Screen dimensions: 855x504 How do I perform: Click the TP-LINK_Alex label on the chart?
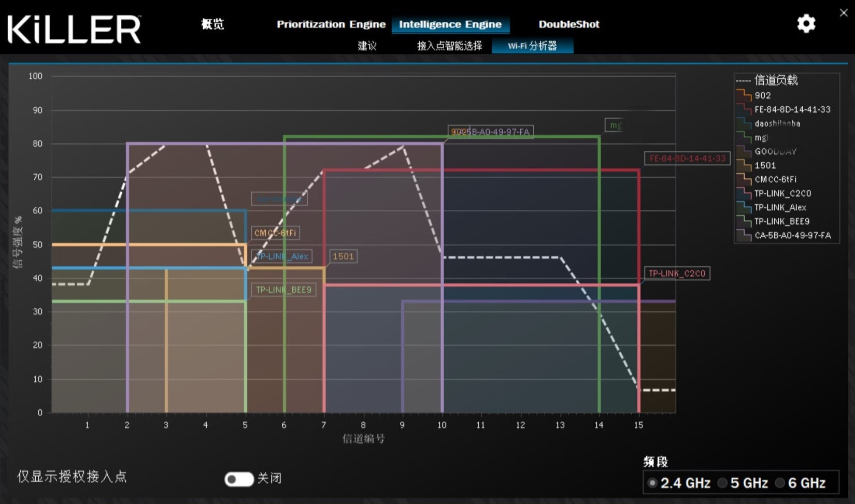pyautogui.click(x=282, y=256)
